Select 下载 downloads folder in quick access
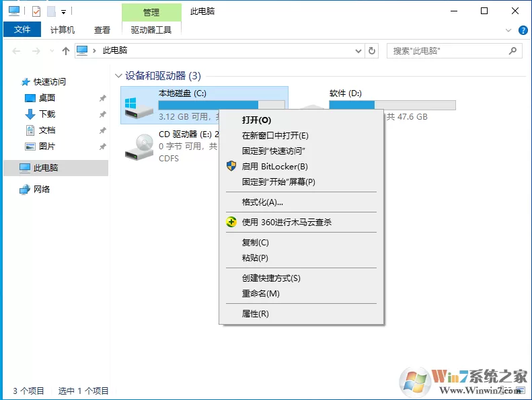 [47, 114]
